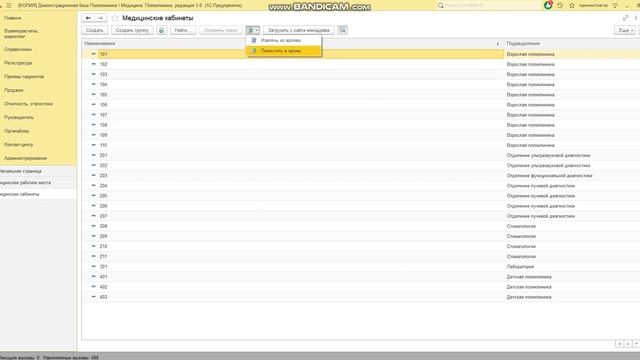Open Отчетность, статистика section
Viewport: 640px width, 360px height.
pos(28,104)
